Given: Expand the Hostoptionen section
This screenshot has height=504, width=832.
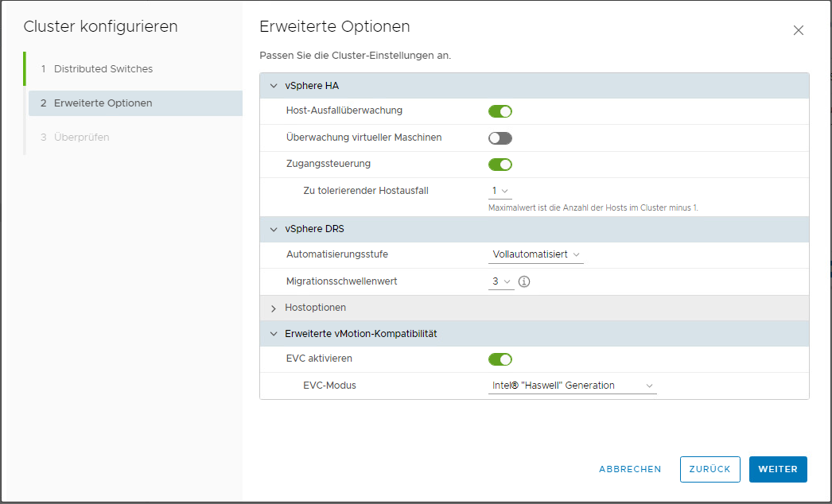Looking at the screenshot, I should click(274, 308).
